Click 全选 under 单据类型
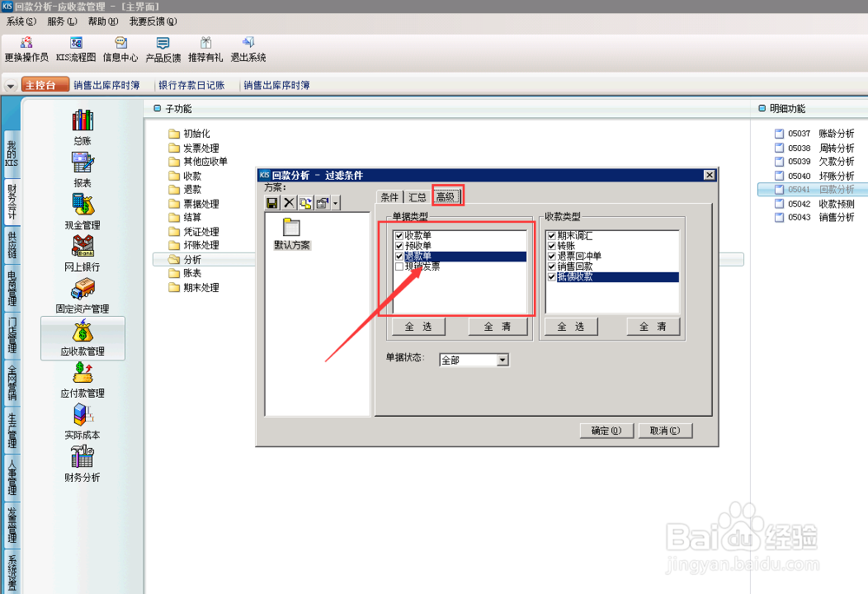 pos(418,327)
